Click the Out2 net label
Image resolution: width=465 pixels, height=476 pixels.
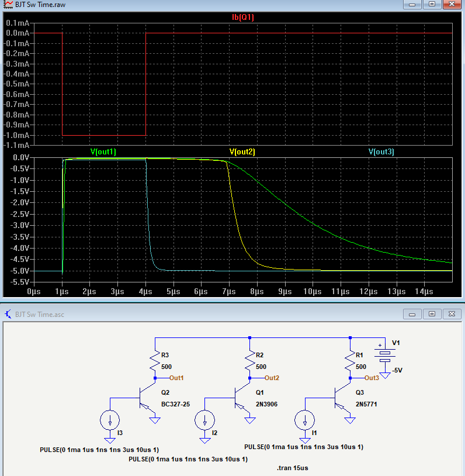[272, 378]
